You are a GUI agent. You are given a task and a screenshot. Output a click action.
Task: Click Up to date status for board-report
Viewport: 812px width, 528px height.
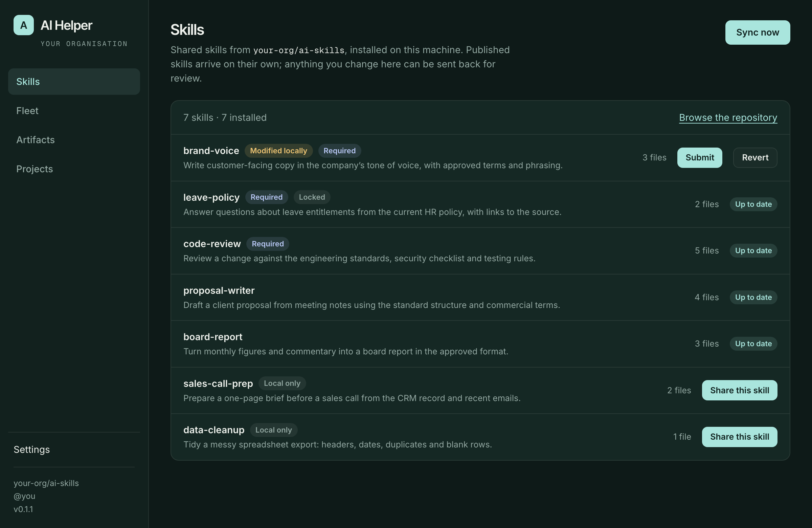pos(753,344)
